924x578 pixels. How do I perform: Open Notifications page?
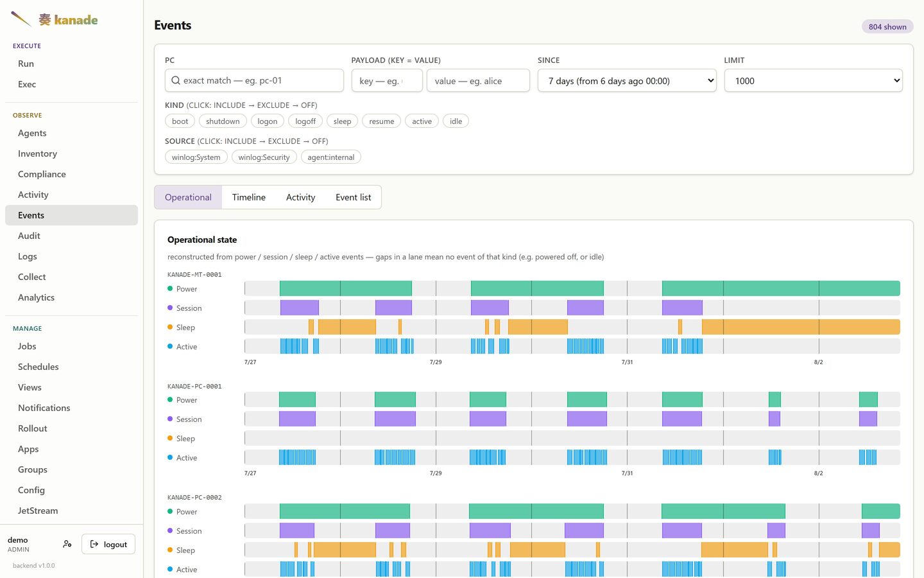(x=71, y=408)
